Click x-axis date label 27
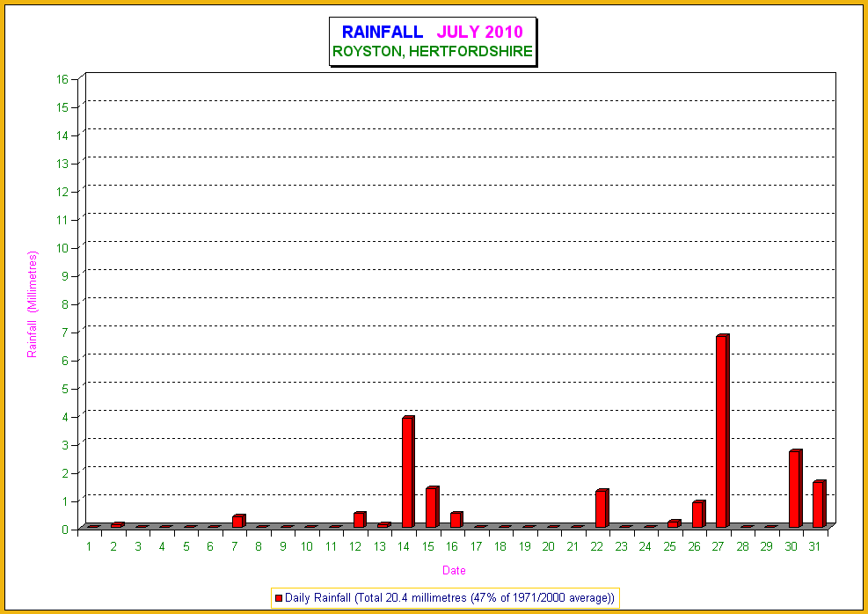 [718, 547]
